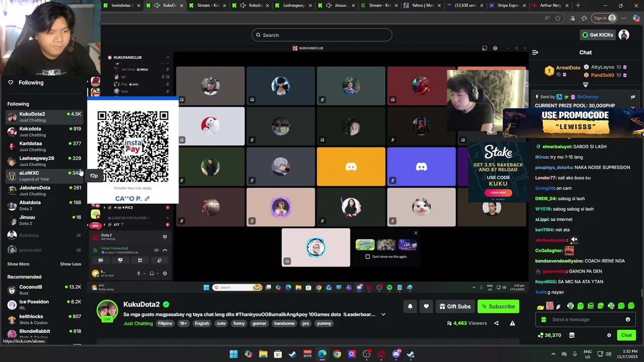Expand the pinned prize pool message
This screenshot has width=644, height=362.
coord(633,107)
